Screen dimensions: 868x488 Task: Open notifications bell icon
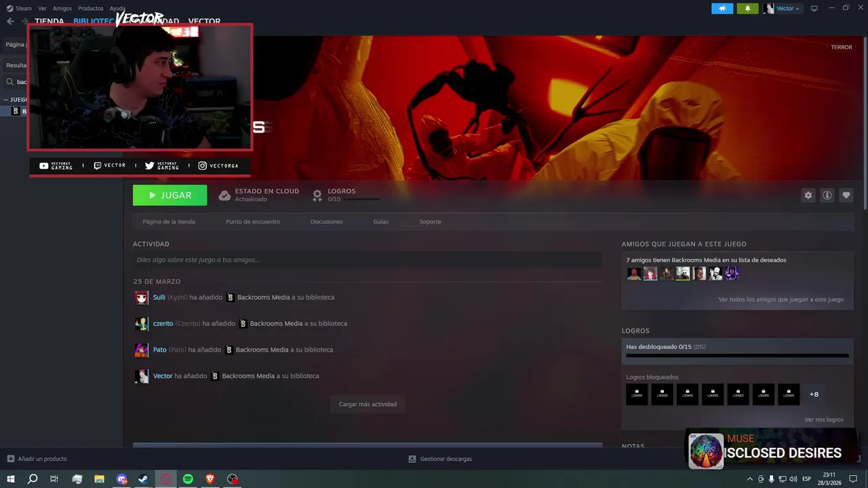(x=747, y=8)
